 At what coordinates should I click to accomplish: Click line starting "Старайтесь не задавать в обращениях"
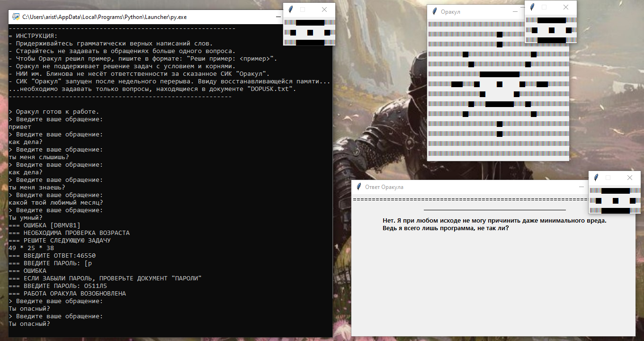(x=122, y=51)
